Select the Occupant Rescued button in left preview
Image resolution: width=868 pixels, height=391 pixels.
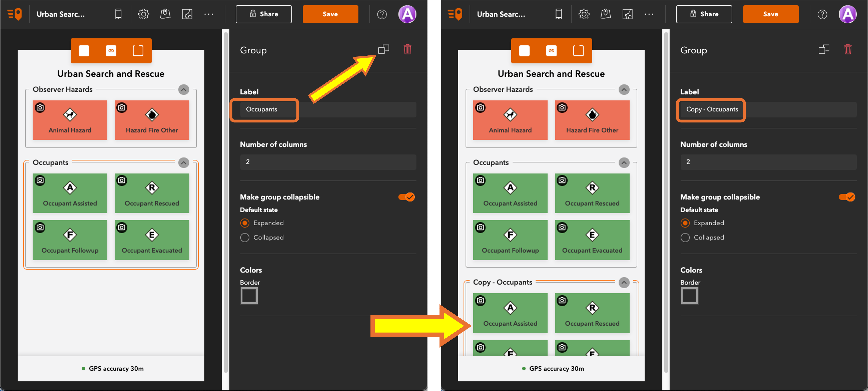point(152,193)
